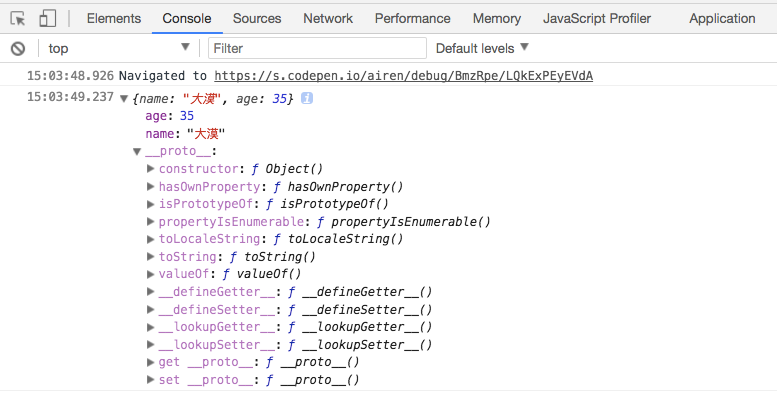Click the 'Navigated to' message text
Viewport: 777px width, 395px height.
[163, 76]
